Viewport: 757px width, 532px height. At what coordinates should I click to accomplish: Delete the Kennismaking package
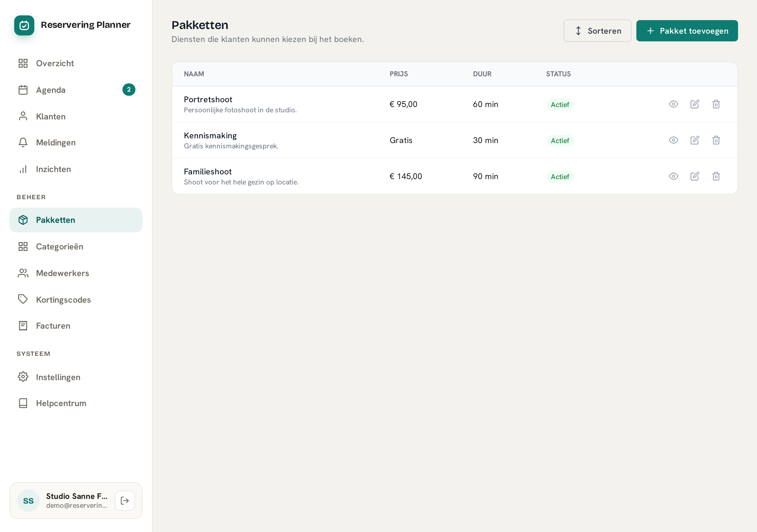click(x=716, y=140)
